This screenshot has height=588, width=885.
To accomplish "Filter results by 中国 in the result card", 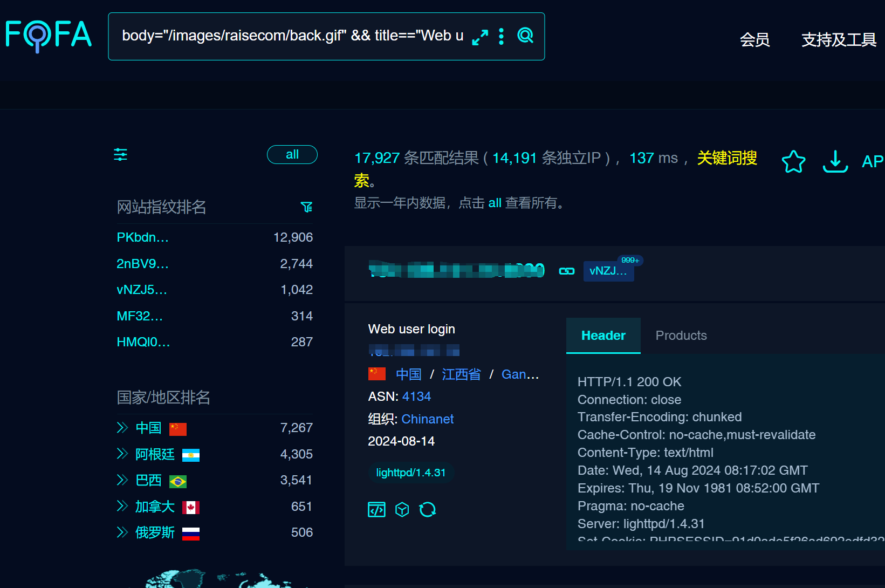I will tap(409, 374).
